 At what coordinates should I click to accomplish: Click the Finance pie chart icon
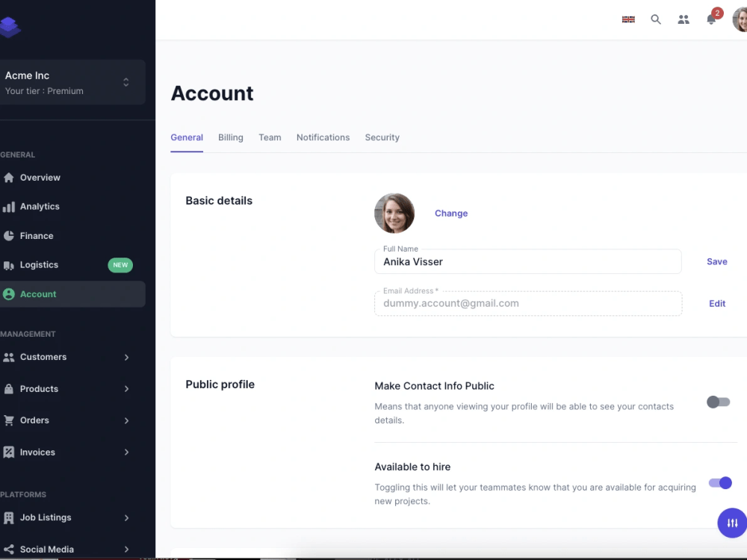[8, 236]
